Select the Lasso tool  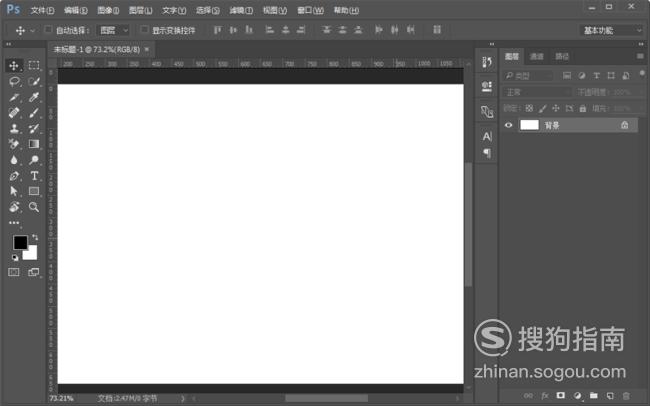(14, 81)
